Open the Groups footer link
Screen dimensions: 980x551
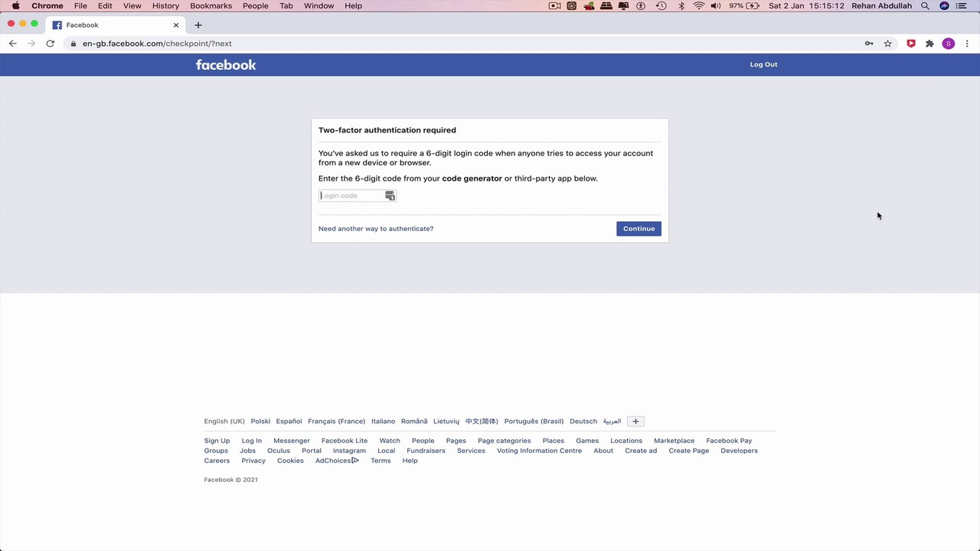(216, 451)
